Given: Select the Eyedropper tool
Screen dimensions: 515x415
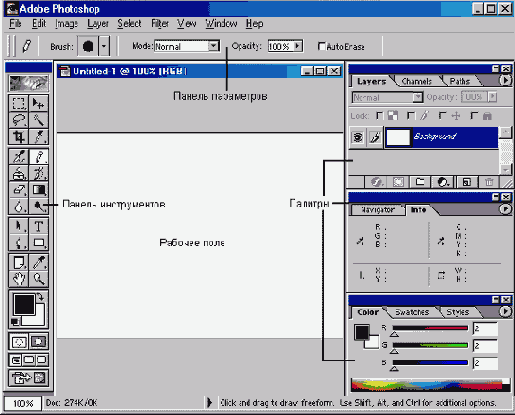Looking at the screenshot, I should coord(39,262).
